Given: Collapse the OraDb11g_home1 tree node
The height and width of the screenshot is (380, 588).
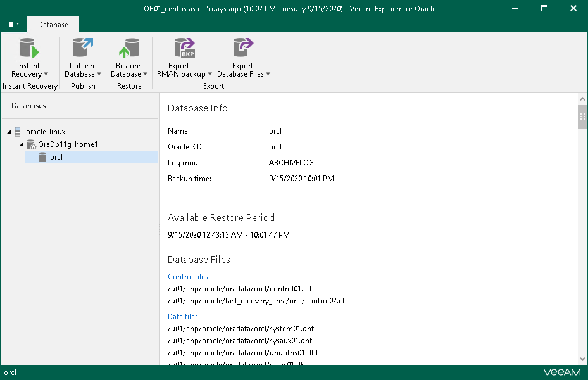Looking at the screenshot, I should tap(21, 144).
